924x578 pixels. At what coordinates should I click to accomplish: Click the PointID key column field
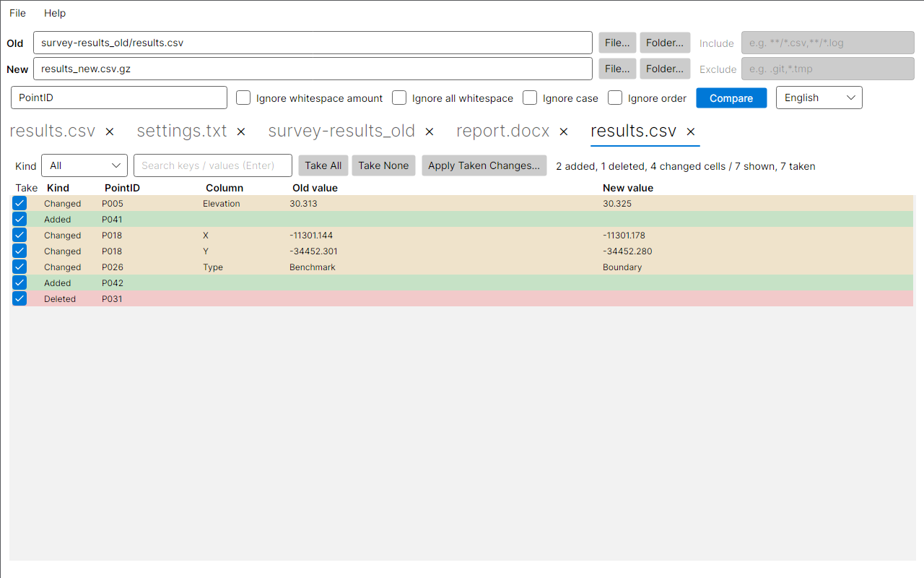point(119,98)
